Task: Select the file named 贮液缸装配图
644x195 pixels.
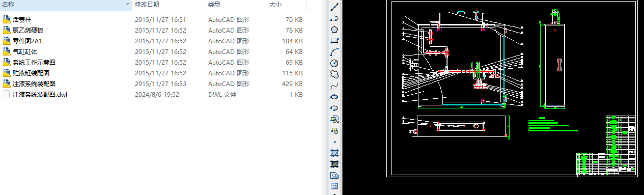Action: coord(31,73)
